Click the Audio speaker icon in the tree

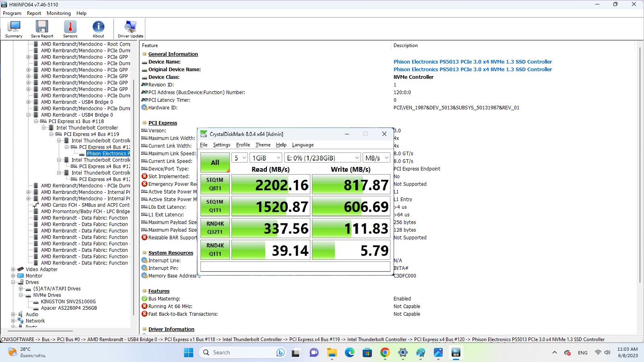pos(21,314)
